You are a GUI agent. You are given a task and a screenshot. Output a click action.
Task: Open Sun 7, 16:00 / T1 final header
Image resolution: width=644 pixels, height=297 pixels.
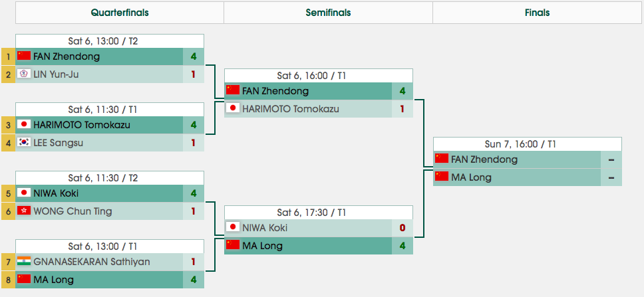527,144
